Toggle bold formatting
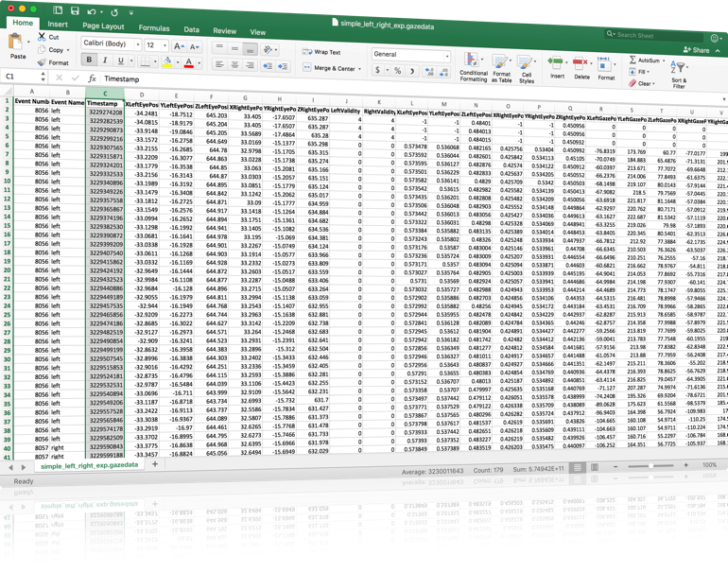 coord(91,61)
